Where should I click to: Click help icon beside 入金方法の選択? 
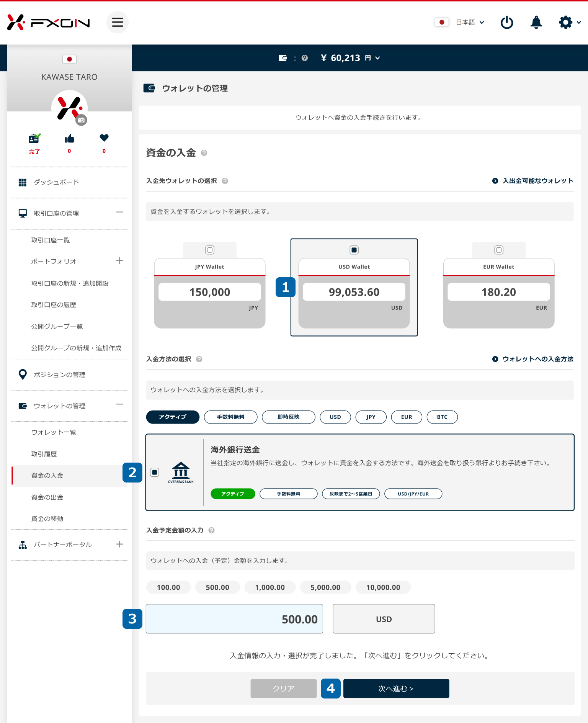[199, 359]
